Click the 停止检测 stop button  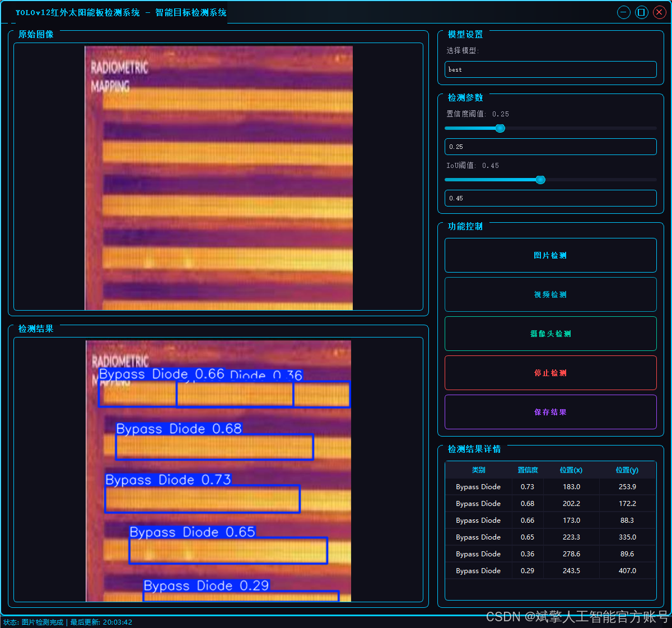pos(550,373)
